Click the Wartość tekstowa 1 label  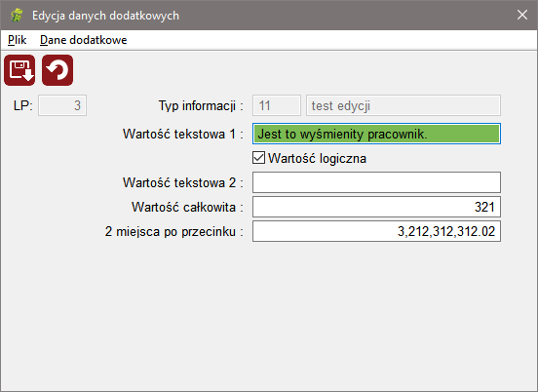(183, 134)
